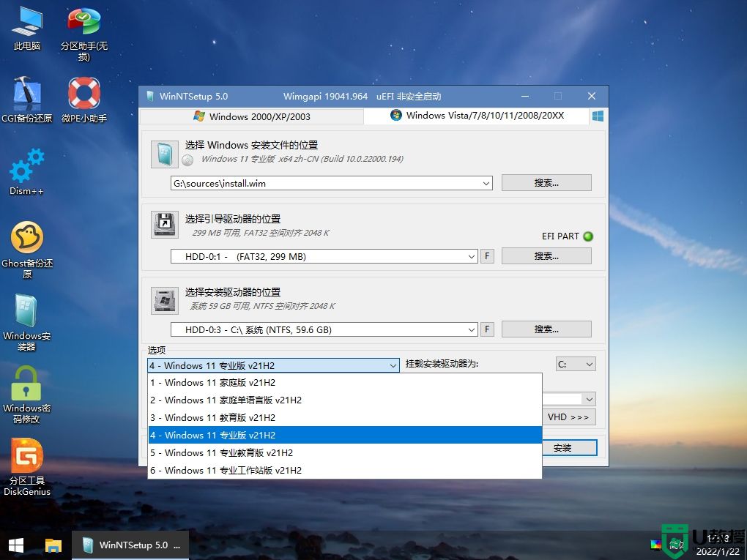Click the VHD >>> button
This screenshot has height=560, width=747.
click(569, 417)
